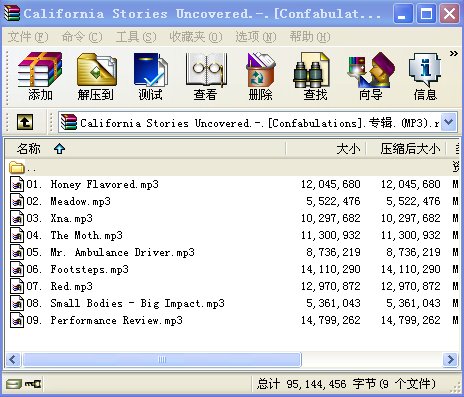The width and height of the screenshot is (464, 397).
Task: Minimize the WinRAR window
Action: pyautogui.click(x=403, y=14)
